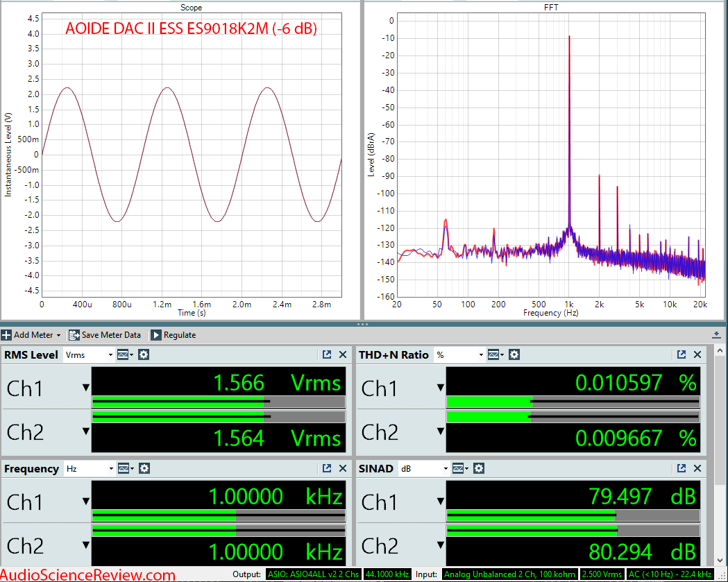728x582 pixels.
Task: Click the RMS Level meter title
Action: coord(31,355)
